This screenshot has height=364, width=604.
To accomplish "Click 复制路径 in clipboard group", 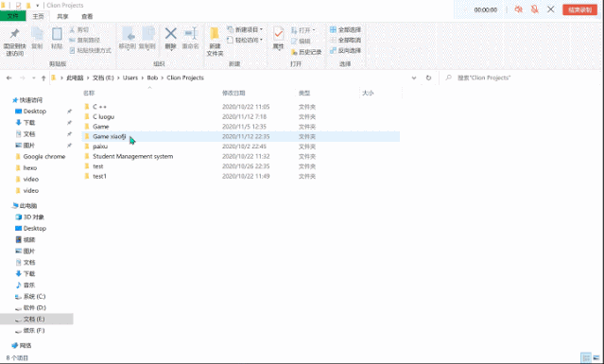I will tap(84, 40).
